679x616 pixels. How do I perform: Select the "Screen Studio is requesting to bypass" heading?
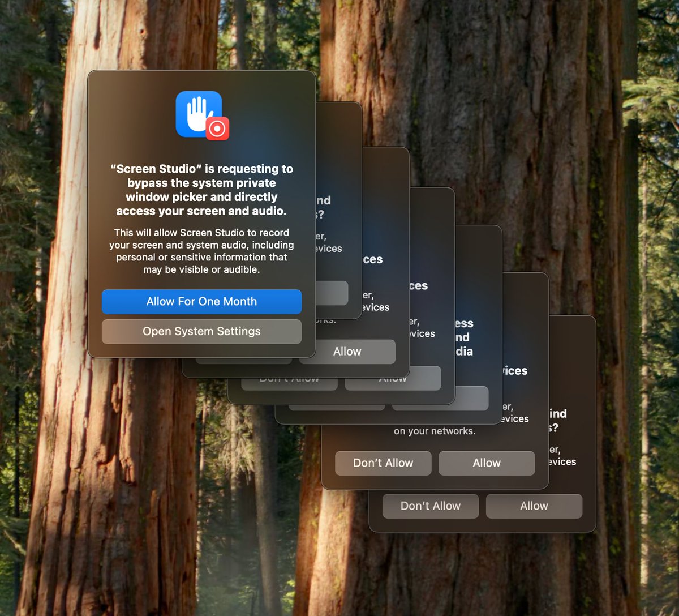pyautogui.click(x=201, y=190)
